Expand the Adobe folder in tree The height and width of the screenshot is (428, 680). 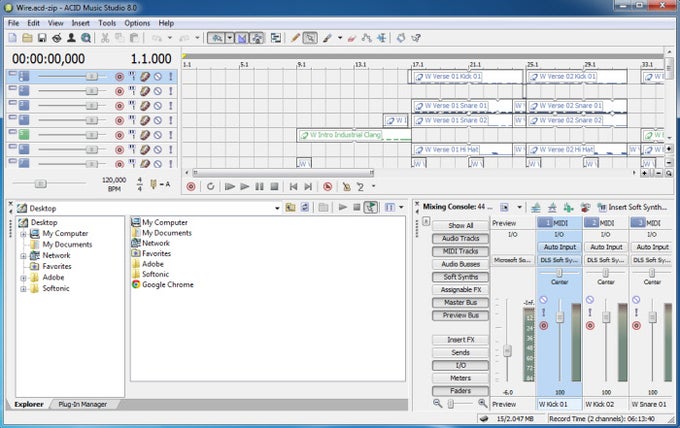coord(22,277)
